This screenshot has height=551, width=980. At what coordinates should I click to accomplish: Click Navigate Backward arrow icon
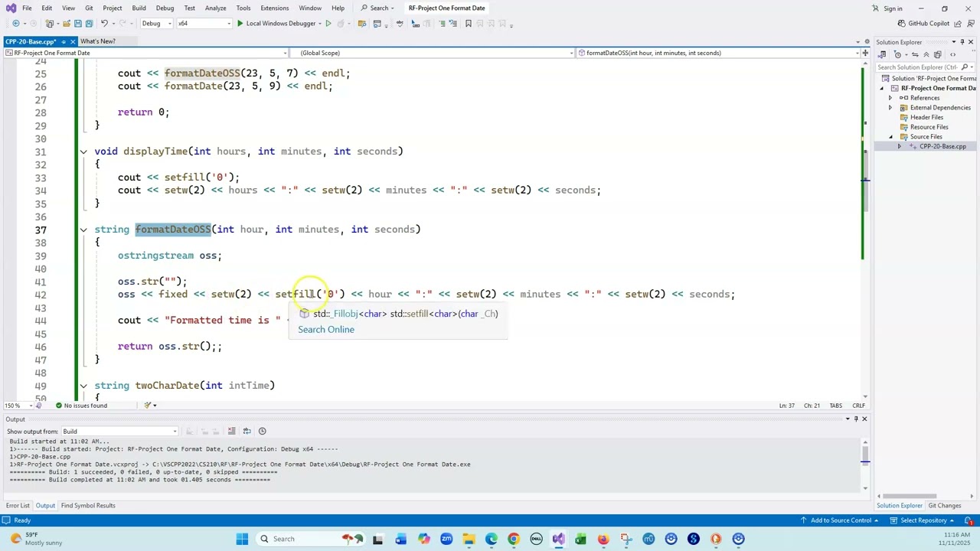(x=16, y=23)
